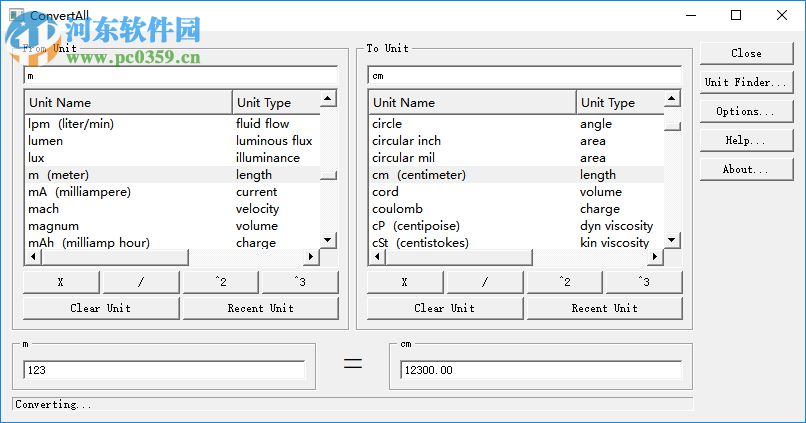
Task: Click the From Unit ^3 cube button
Action: [x=300, y=282]
